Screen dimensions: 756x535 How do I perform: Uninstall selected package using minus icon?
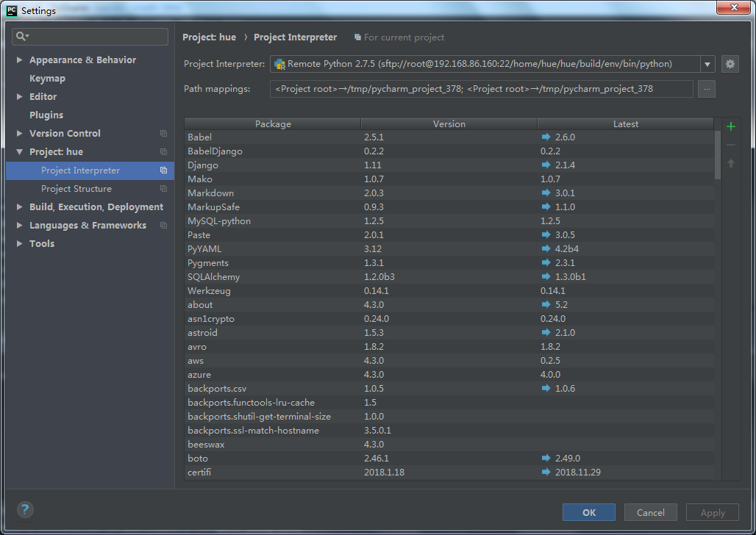tap(730, 144)
